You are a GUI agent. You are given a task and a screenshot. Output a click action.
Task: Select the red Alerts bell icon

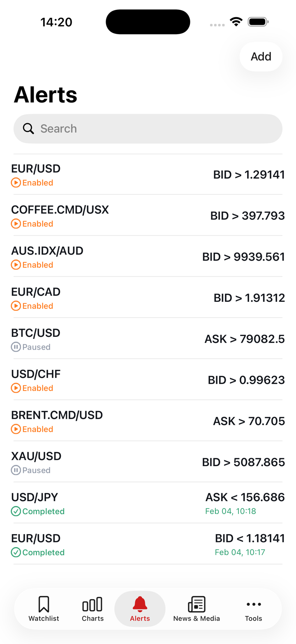(x=140, y=604)
